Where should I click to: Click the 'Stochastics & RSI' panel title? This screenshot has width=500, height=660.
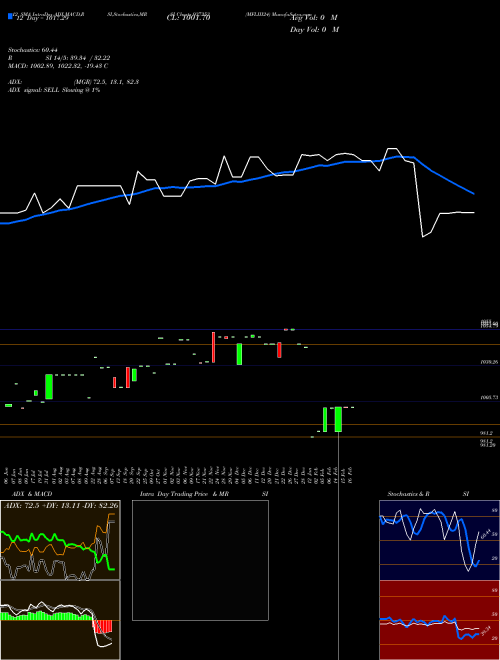coord(428,494)
